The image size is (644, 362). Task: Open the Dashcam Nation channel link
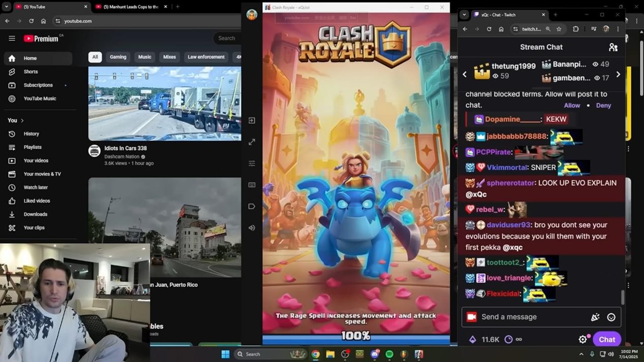(x=122, y=157)
